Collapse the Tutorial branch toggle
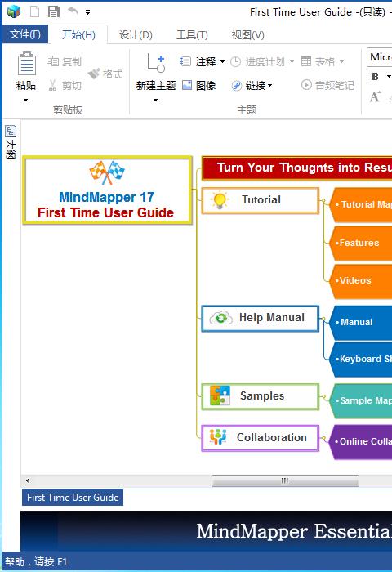The width and height of the screenshot is (392, 572). [323, 201]
